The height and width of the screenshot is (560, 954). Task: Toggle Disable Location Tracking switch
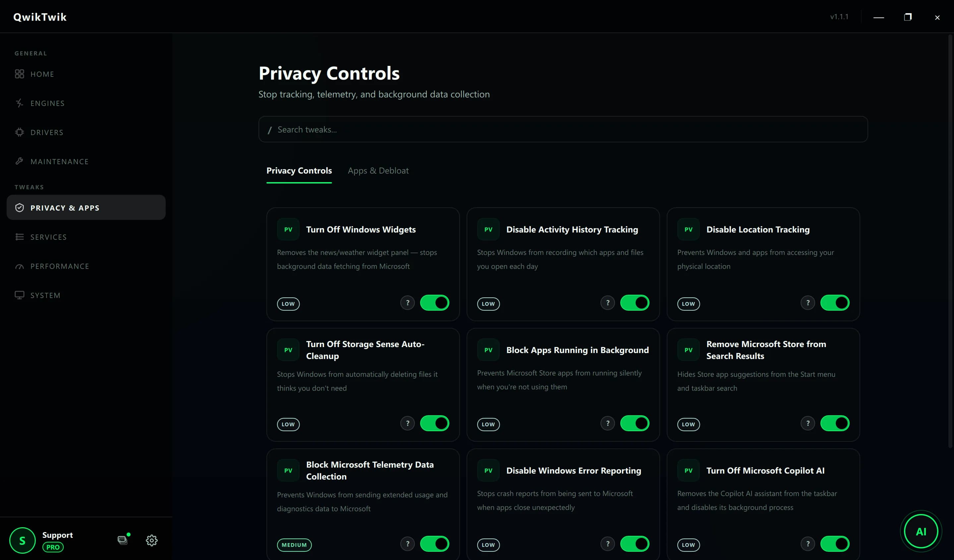835,303
